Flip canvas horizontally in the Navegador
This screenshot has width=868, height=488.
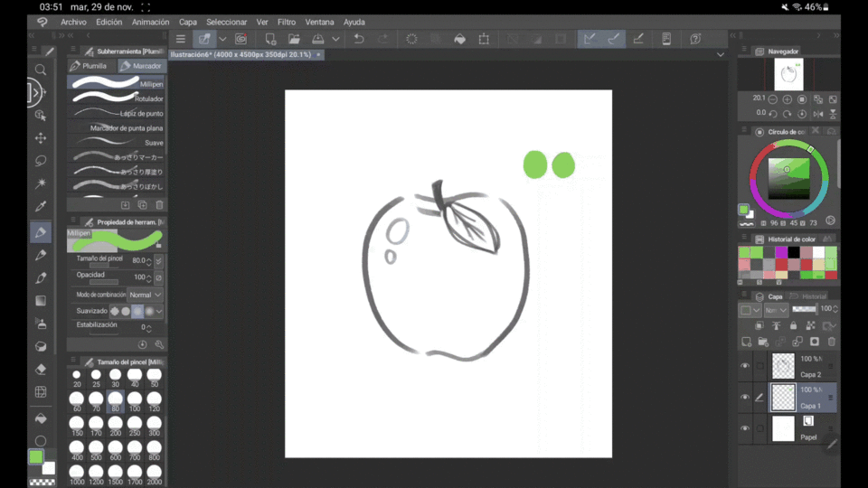[818, 114]
